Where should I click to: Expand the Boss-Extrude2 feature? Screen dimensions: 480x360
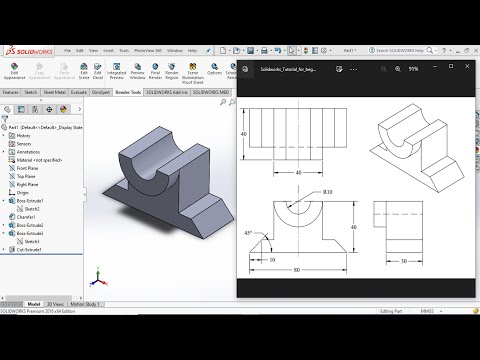[4, 225]
